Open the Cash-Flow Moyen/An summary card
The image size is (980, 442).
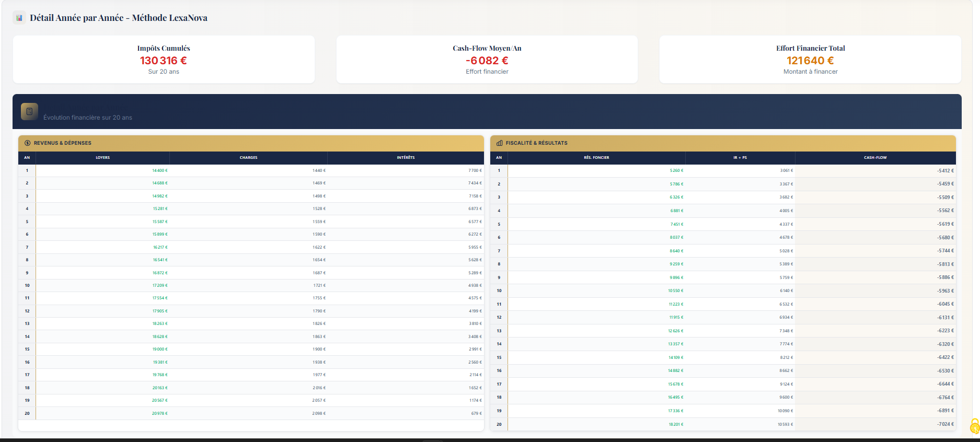tap(487, 60)
